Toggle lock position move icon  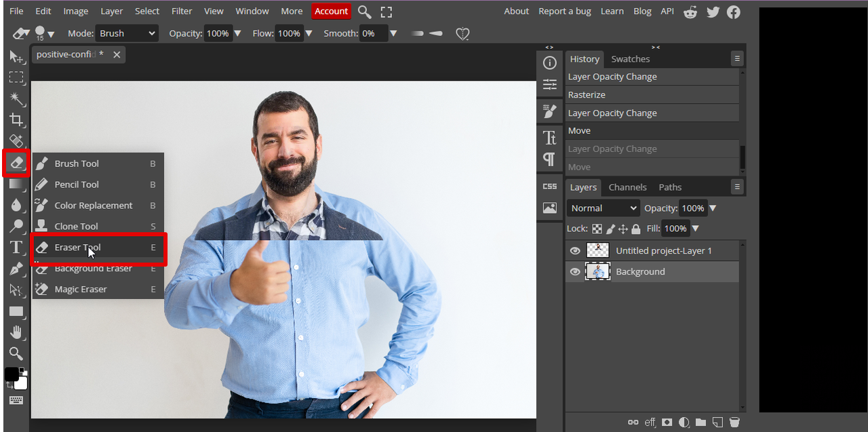click(623, 229)
